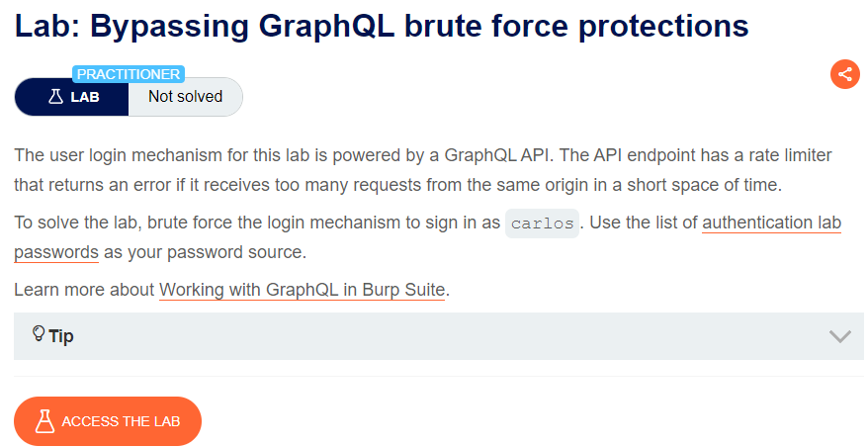This screenshot has height=447, width=868.
Task: Open the authentication lab passwords link
Action: tap(771, 223)
